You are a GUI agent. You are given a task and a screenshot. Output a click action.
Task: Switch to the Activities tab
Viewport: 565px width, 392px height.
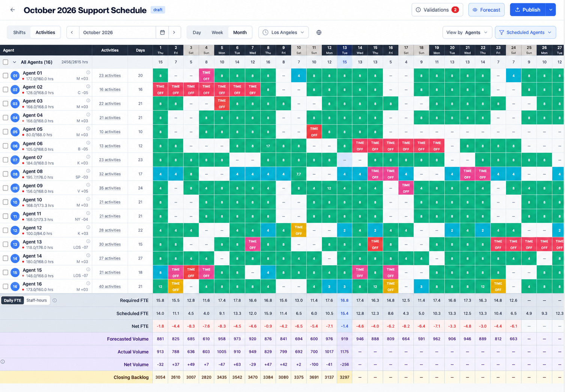pos(45,33)
